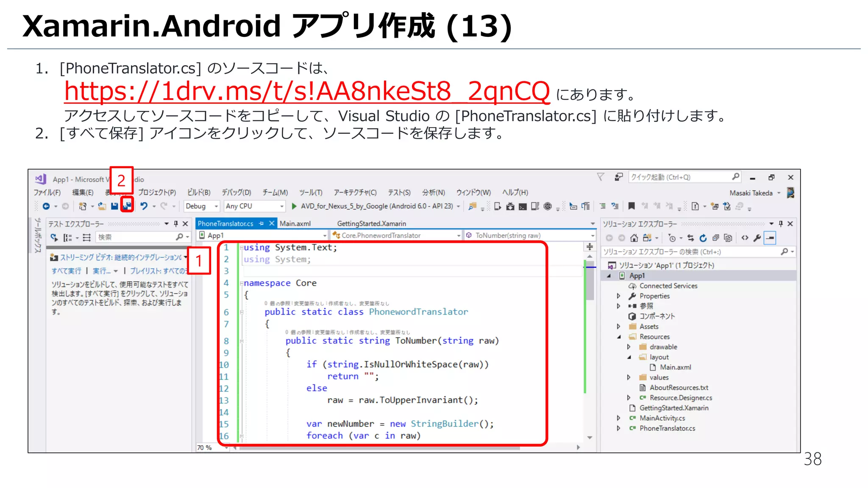Open the Core.PhonewordTranslator type dropdown
The image size is (868, 488).
point(396,235)
